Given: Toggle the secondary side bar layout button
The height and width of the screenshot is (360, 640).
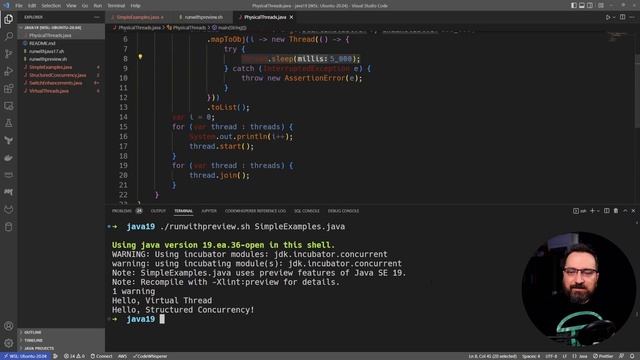Looking at the screenshot, I should point(590,6).
